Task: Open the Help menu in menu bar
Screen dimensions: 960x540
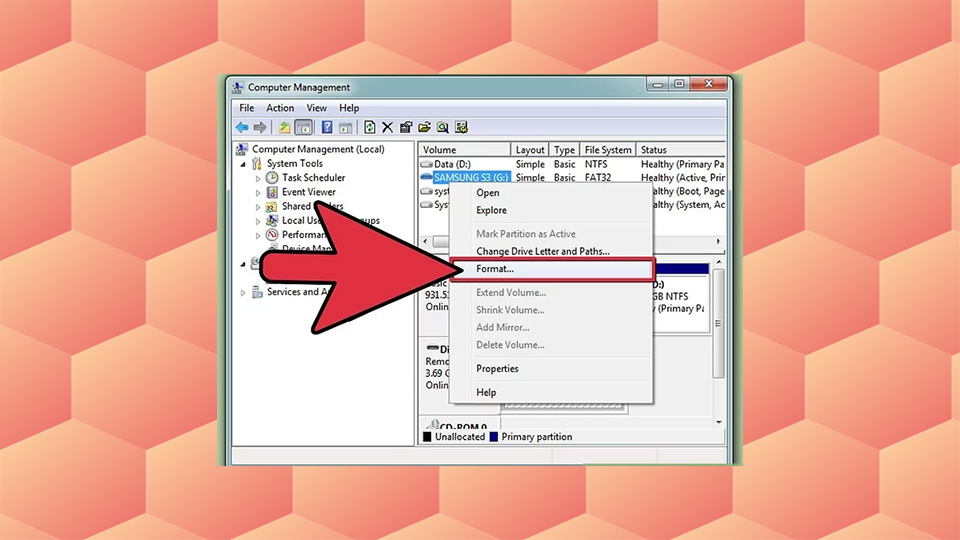Action: point(349,108)
